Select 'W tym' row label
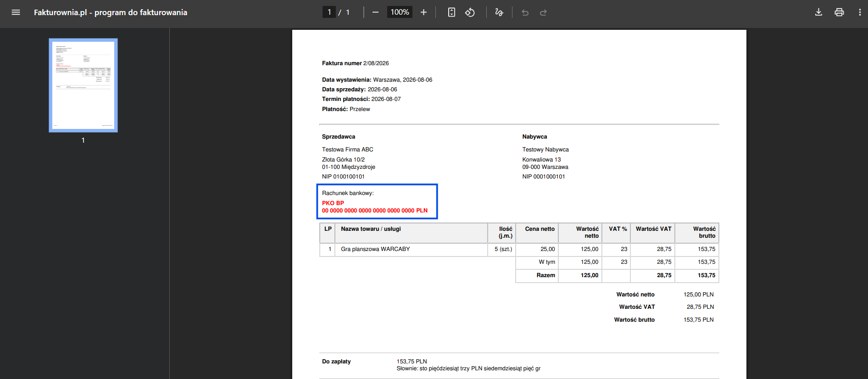This screenshot has width=868, height=379. [547, 262]
